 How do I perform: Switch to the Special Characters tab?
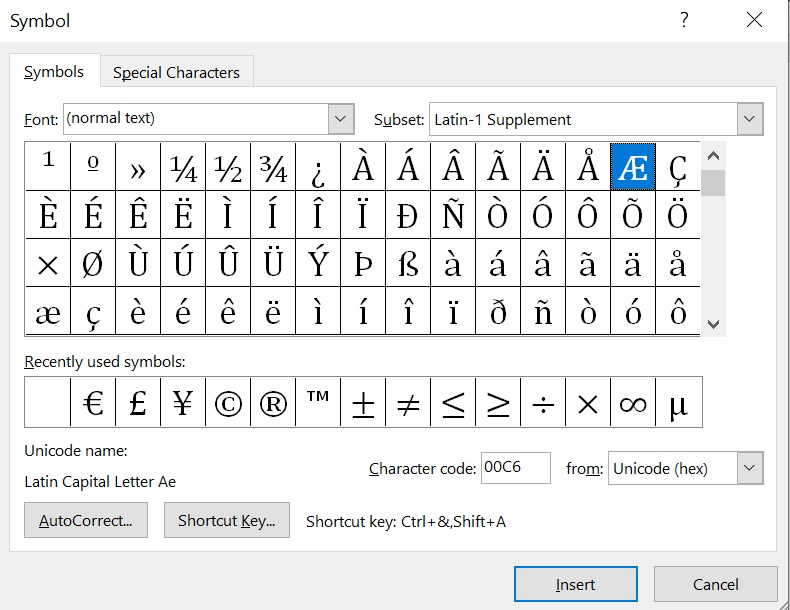(176, 72)
